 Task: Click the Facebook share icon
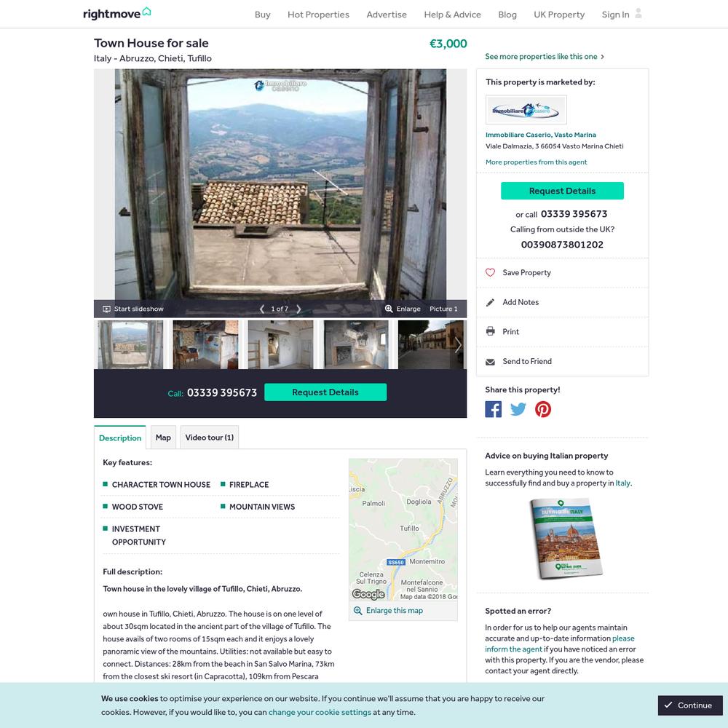pyautogui.click(x=493, y=409)
